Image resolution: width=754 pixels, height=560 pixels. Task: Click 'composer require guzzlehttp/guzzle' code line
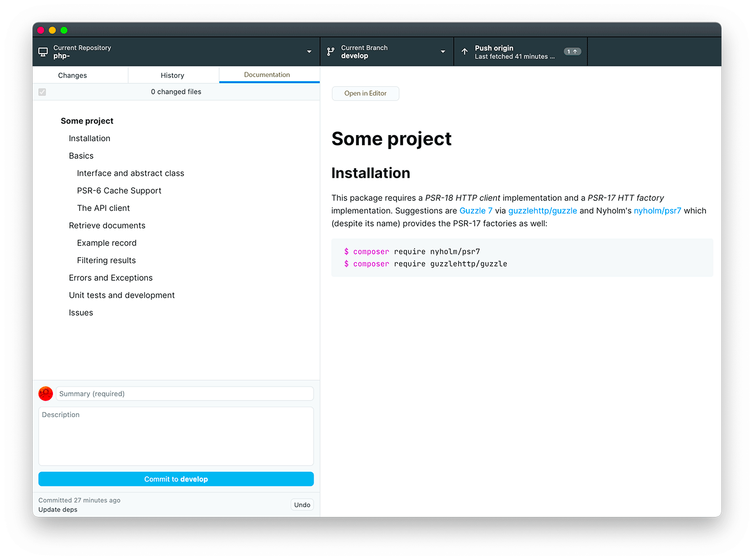click(426, 264)
